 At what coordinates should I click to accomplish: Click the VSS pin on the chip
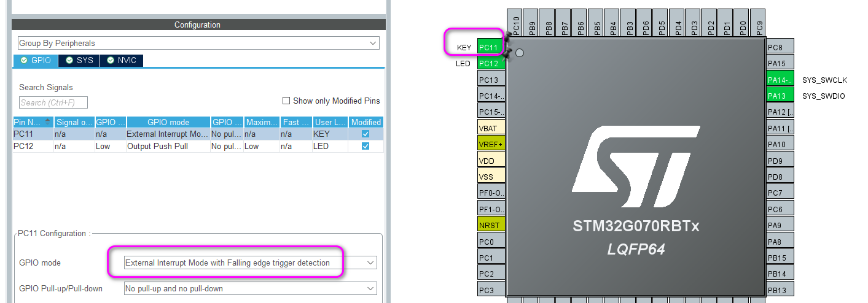point(491,177)
